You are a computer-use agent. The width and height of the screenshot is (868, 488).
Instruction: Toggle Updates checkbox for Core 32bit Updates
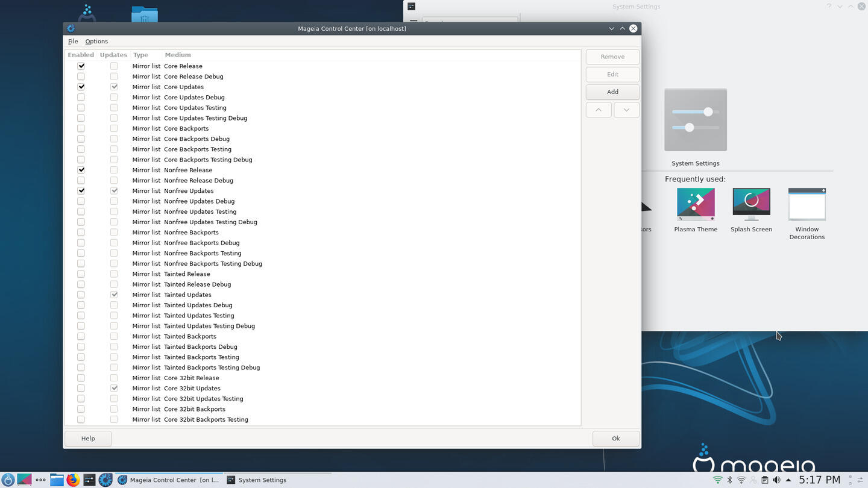click(114, 388)
